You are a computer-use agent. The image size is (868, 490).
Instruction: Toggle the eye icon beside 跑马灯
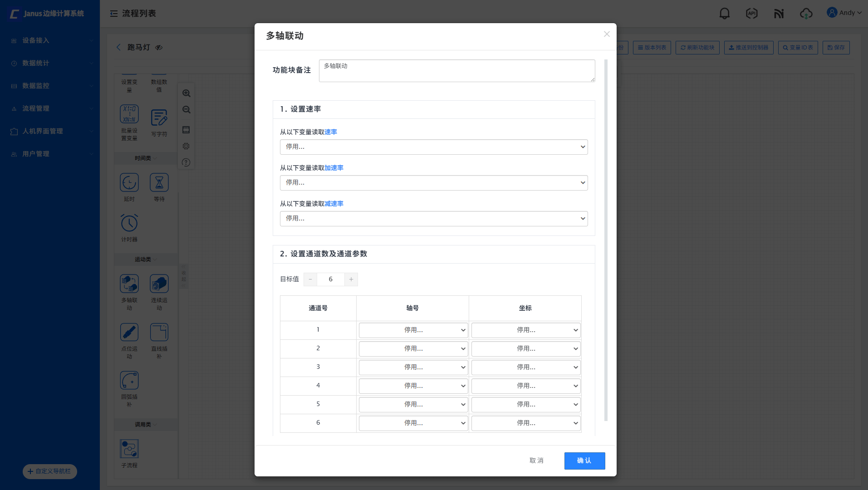(159, 48)
